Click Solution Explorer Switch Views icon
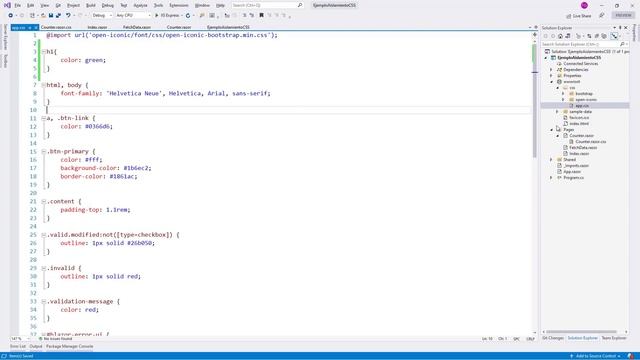Viewport: 640px width, 360px height. click(568, 36)
